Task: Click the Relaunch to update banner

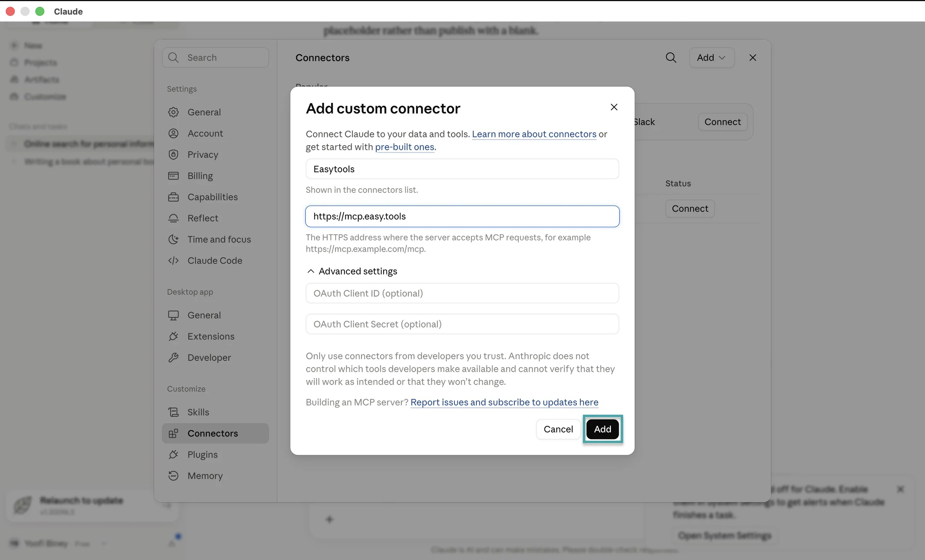Action: pos(92,506)
